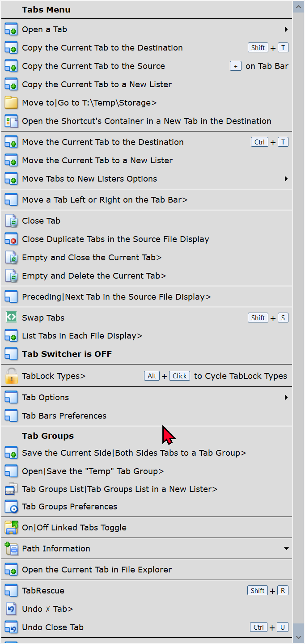Select Copy the Current Tab to a New Lister
305x644 pixels.
click(x=97, y=85)
